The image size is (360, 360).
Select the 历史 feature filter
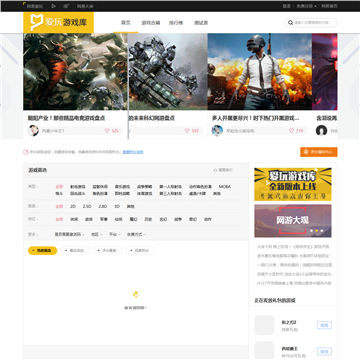click(148, 219)
